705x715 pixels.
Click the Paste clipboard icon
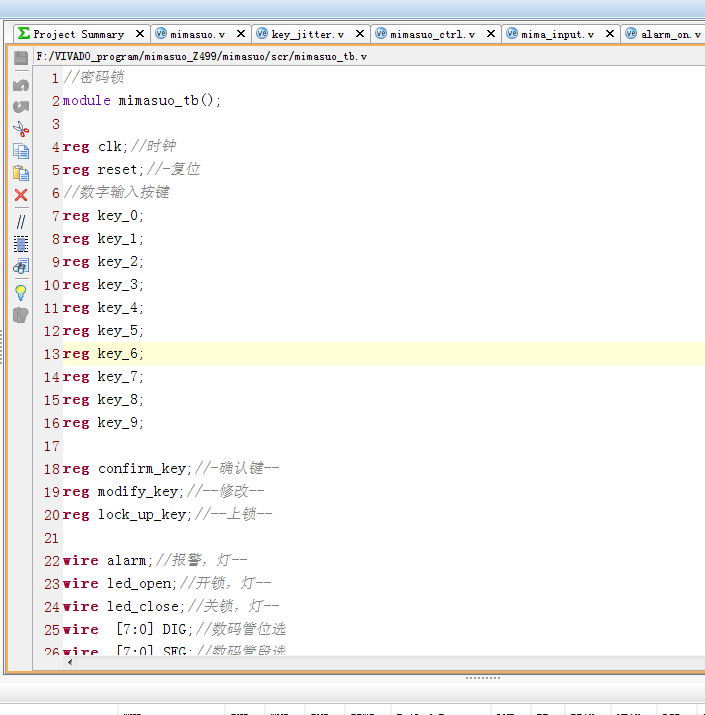point(21,173)
